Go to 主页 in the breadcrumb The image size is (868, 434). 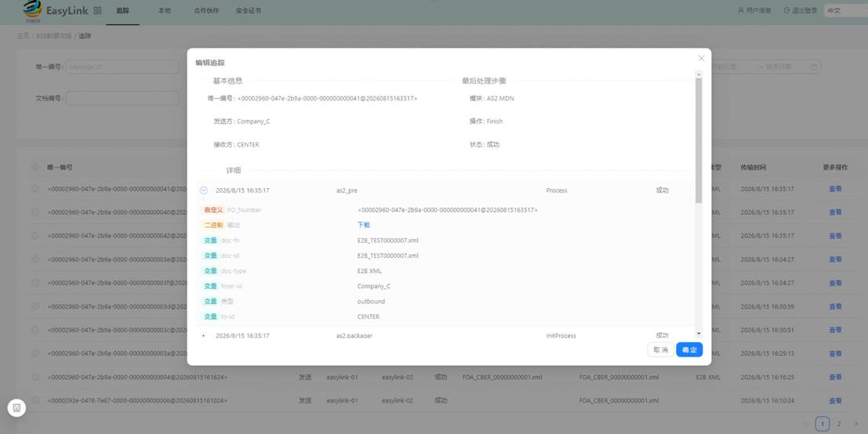(x=23, y=36)
